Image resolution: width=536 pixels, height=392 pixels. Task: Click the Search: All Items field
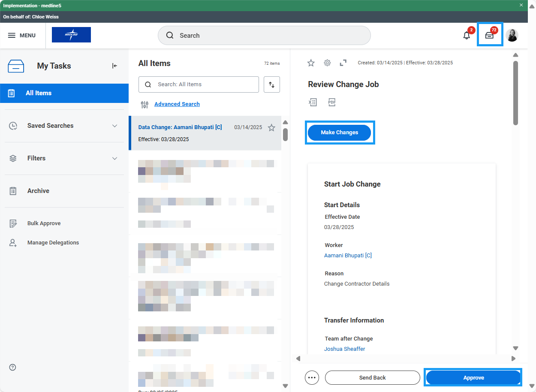point(204,84)
